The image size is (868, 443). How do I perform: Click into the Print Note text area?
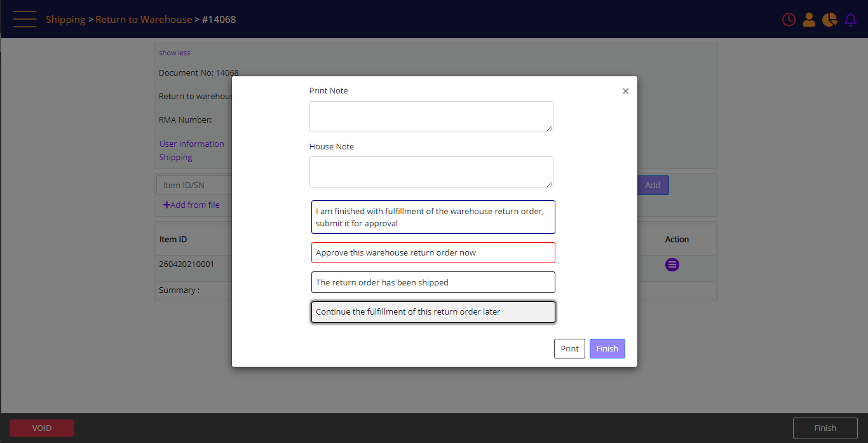pos(431,116)
